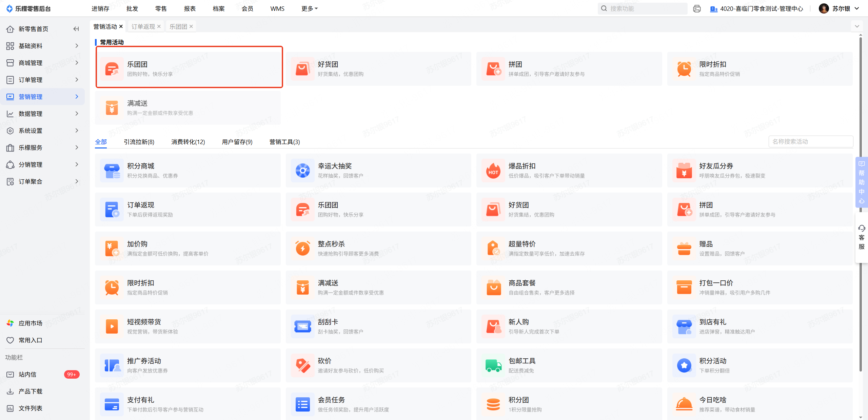The image size is (868, 420).
Task: Open the 幸运大抽奖 lottery wheel icon
Action: point(302,171)
